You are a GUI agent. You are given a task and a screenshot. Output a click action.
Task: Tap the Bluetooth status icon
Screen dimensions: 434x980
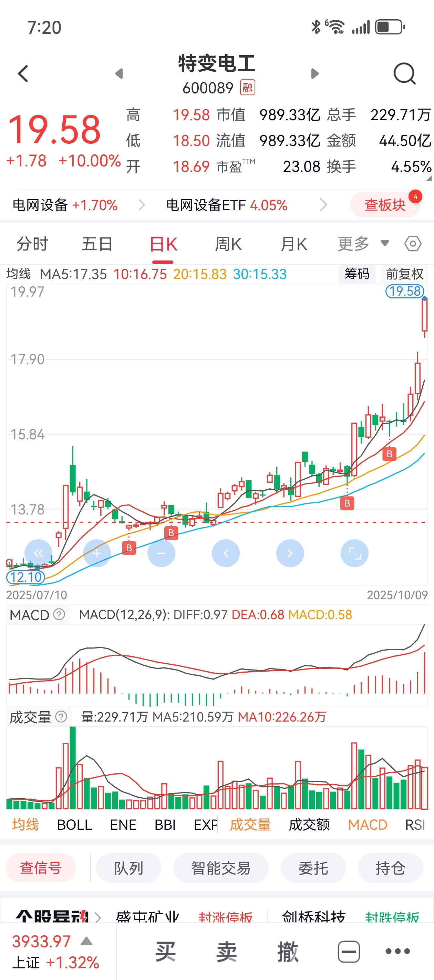(316, 27)
